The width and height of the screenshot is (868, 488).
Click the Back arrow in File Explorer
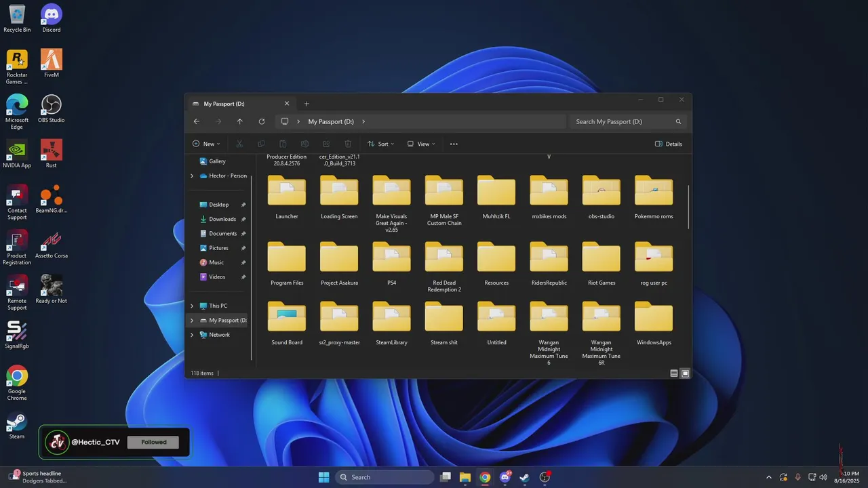pyautogui.click(x=197, y=121)
